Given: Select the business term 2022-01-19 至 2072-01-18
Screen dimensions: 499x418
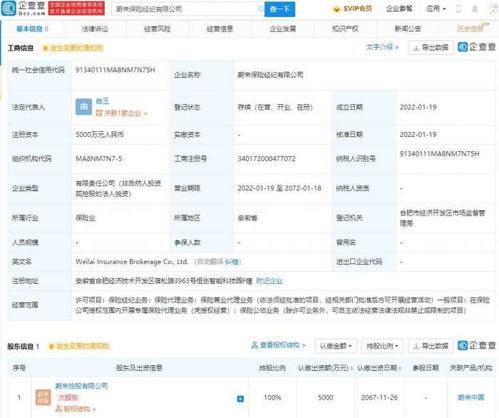Looking at the screenshot, I should point(279,188).
